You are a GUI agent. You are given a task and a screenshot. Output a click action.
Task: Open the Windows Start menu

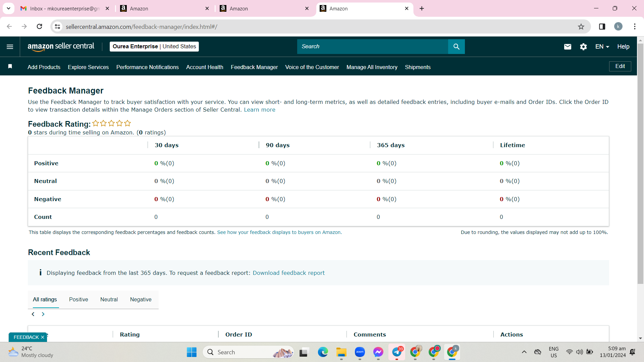click(192, 352)
